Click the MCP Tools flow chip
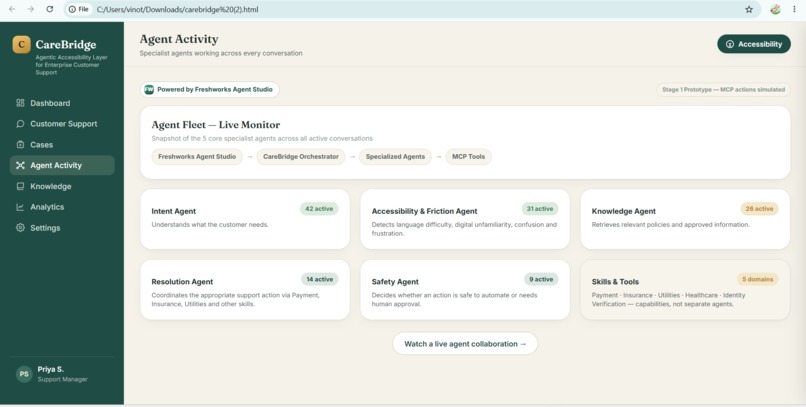The image size is (806, 407). point(468,157)
